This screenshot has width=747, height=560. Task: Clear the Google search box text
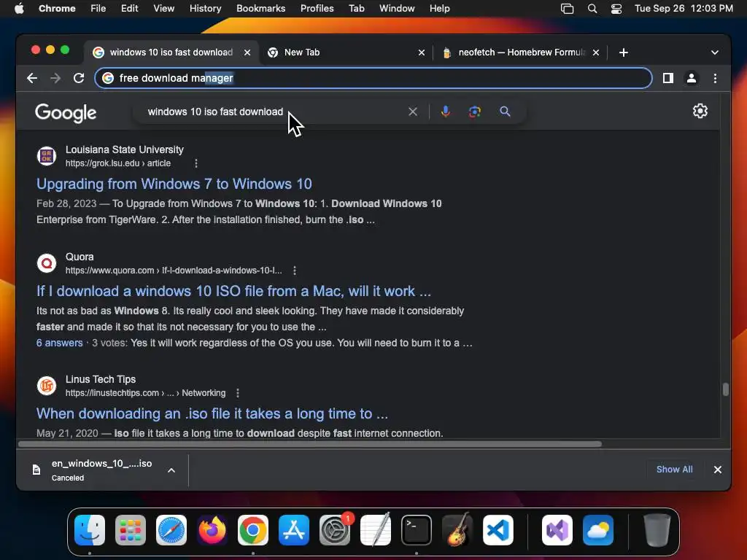(413, 112)
